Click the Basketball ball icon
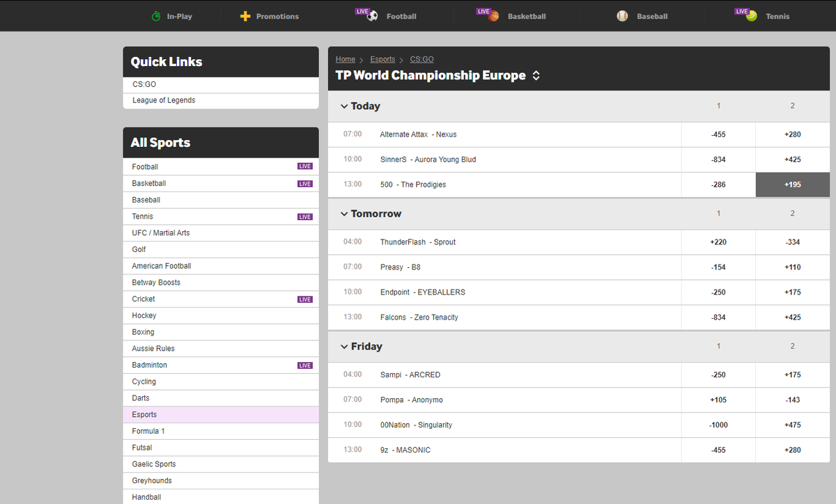 494,16
